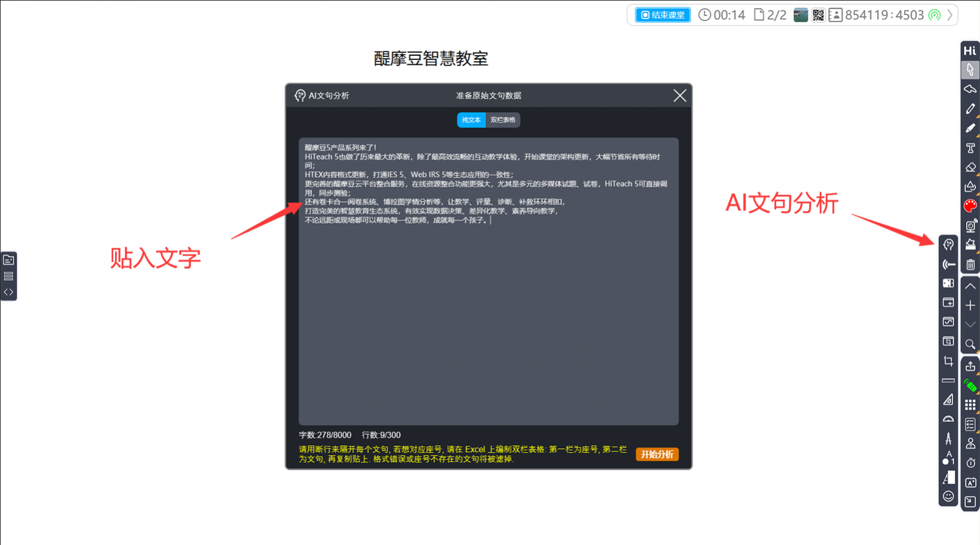
Task: Open the red color palette
Action: point(970,206)
